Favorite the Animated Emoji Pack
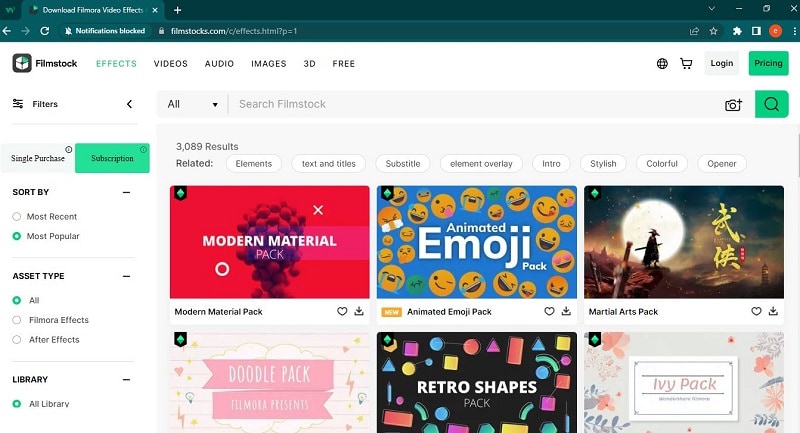The width and height of the screenshot is (800, 433). [x=549, y=311]
